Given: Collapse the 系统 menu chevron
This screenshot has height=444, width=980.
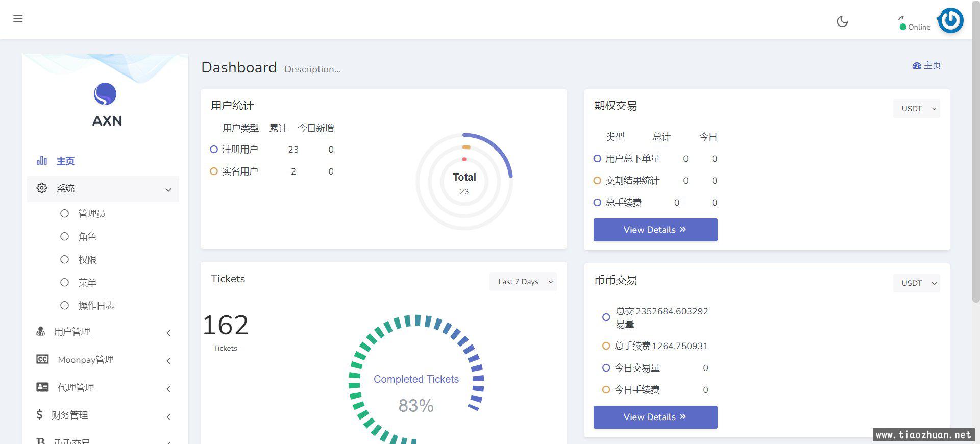Looking at the screenshot, I should [x=168, y=190].
